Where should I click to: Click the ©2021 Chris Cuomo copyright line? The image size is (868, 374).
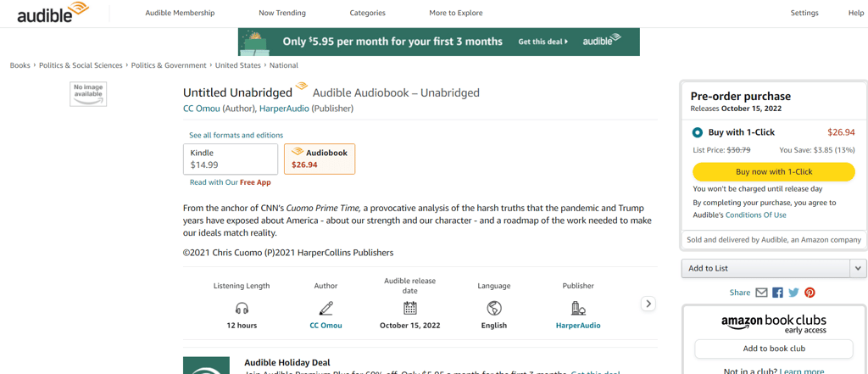pyautogui.click(x=288, y=252)
